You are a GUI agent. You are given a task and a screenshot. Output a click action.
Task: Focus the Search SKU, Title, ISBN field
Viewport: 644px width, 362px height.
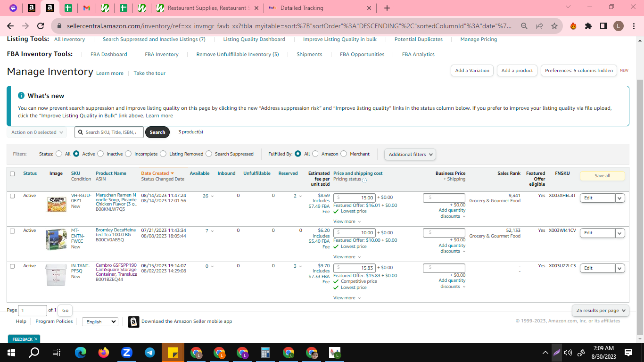tap(109, 132)
